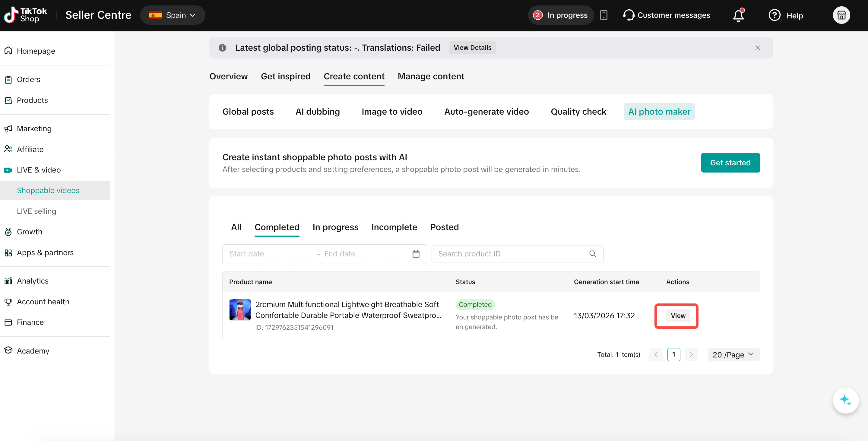The width and height of the screenshot is (868, 441).
Task: Open Customer messages headset icon
Action: point(629,15)
